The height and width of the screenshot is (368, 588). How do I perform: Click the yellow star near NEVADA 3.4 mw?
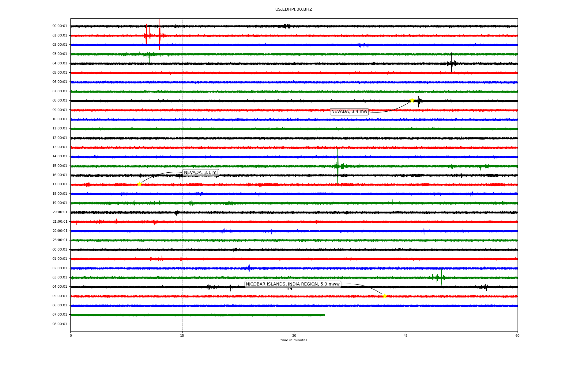[x=412, y=100]
